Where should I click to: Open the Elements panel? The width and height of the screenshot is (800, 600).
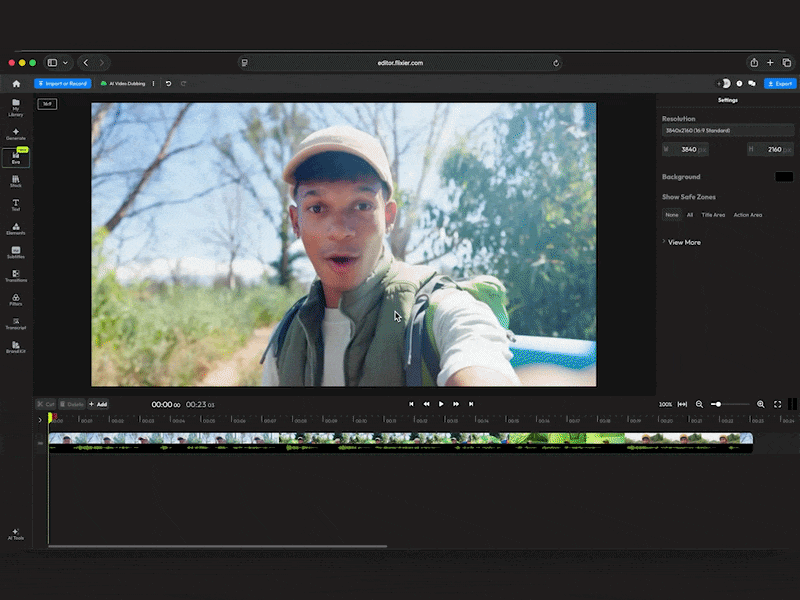(x=16, y=229)
